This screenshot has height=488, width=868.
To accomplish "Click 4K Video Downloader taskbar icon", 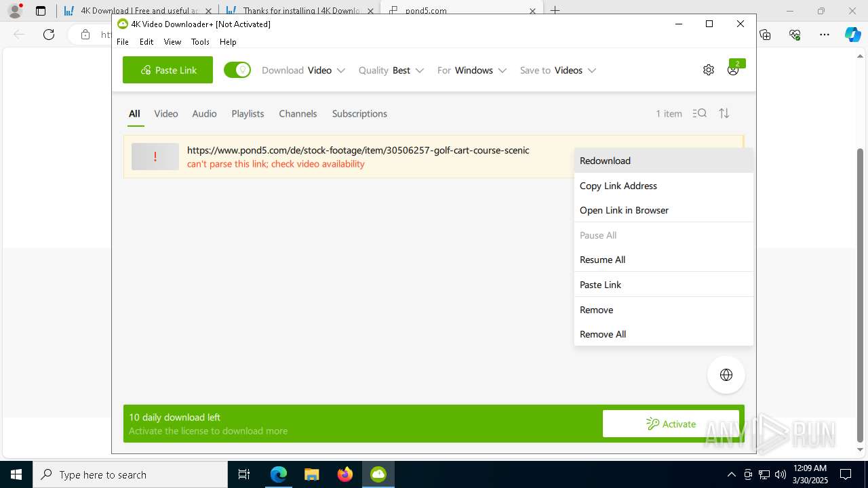I will (x=378, y=474).
